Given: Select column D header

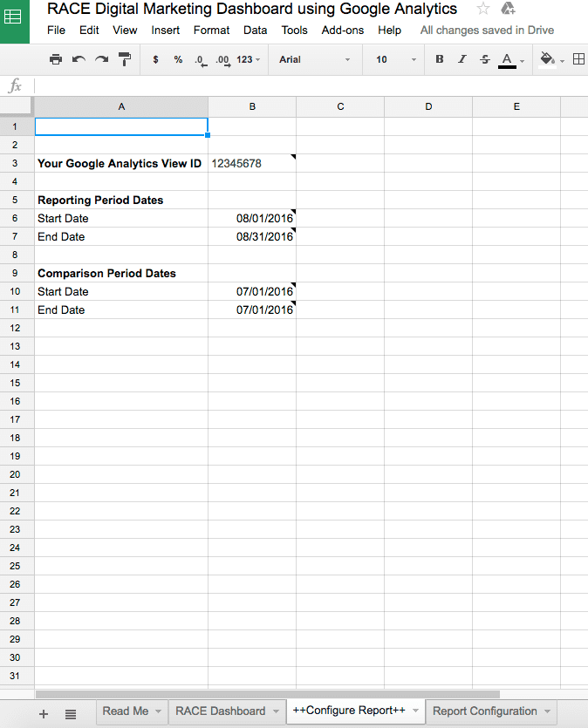Looking at the screenshot, I should click(x=428, y=106).
